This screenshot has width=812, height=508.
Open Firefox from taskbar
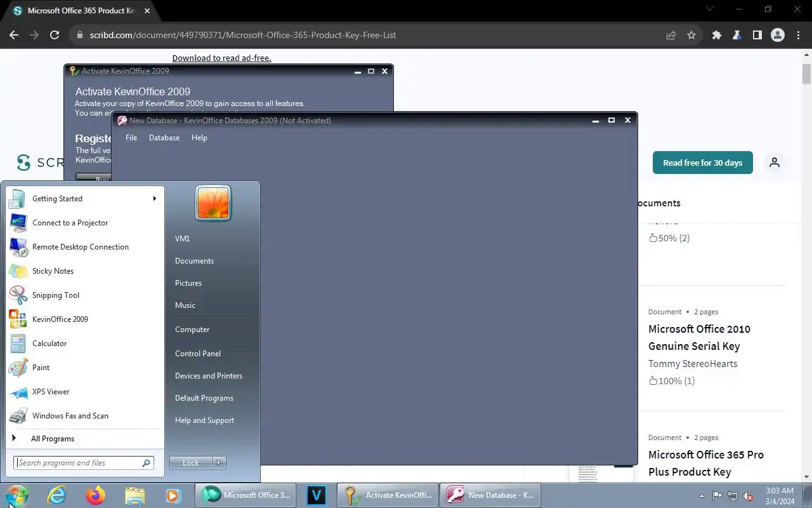tap(96, 495)
